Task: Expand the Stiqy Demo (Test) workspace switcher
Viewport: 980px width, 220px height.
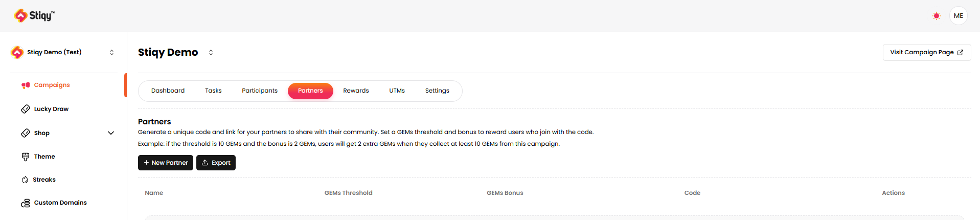Action: (111, 52)
